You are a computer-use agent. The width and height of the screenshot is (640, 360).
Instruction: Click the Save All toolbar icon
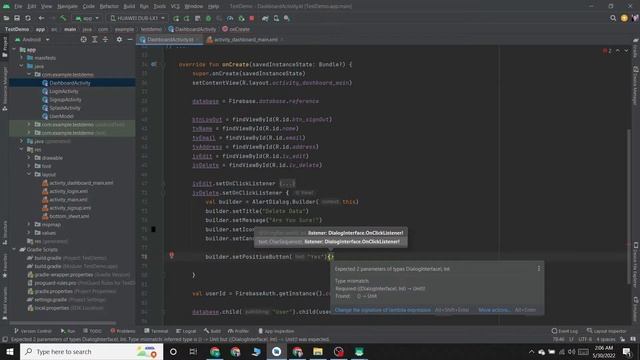17,18
